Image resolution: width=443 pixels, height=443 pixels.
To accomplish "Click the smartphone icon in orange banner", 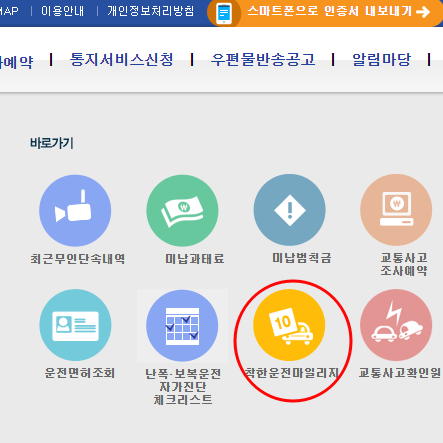I will 224,13.
